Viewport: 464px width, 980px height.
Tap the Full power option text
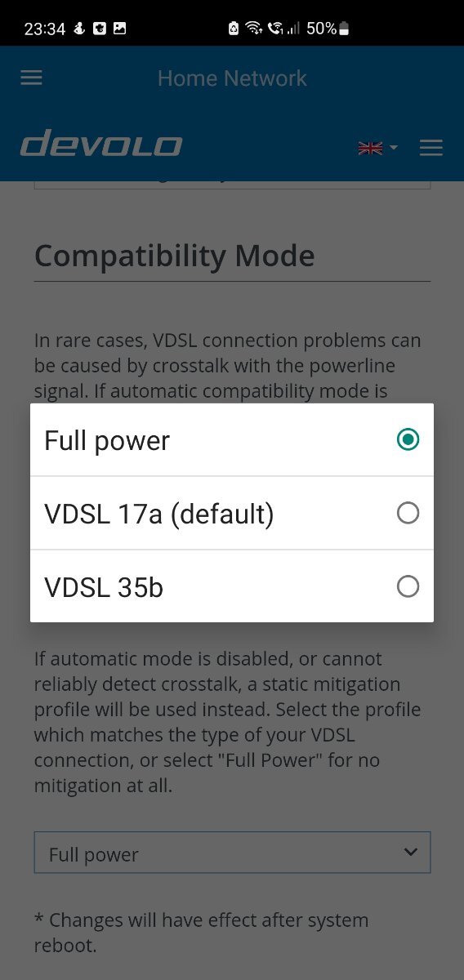pos(107,441)
